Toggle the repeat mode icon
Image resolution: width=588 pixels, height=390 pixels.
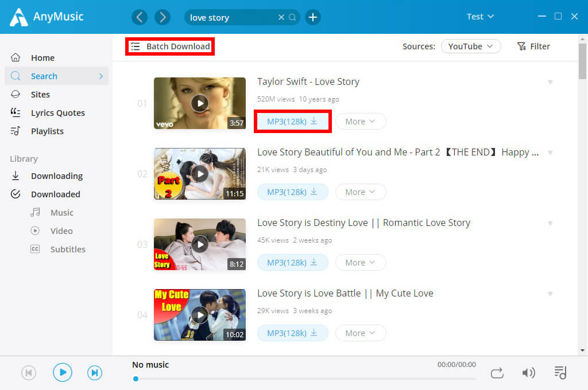[497, 373]
